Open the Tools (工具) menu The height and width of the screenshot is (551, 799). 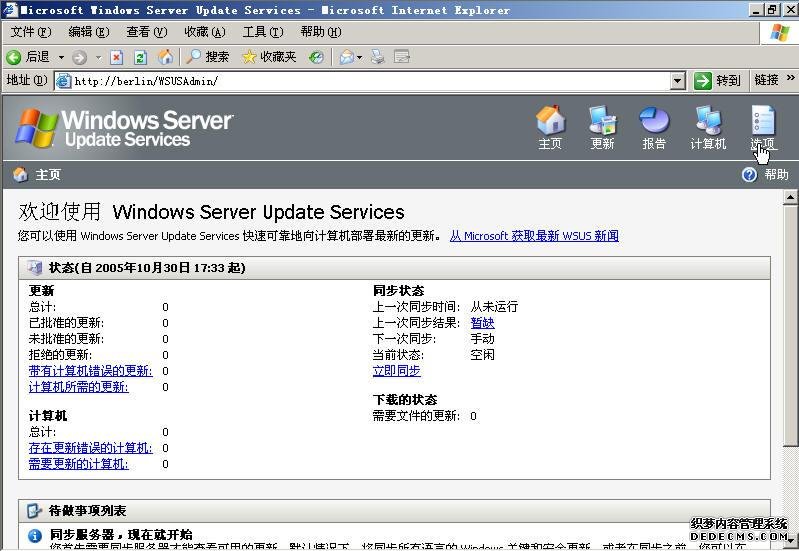coord(263,32)
